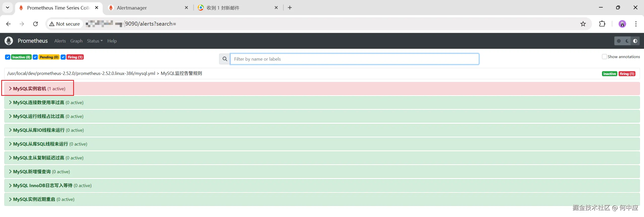
Task: Open the Status dropdown menu
Action: click(x=95, y=41)
